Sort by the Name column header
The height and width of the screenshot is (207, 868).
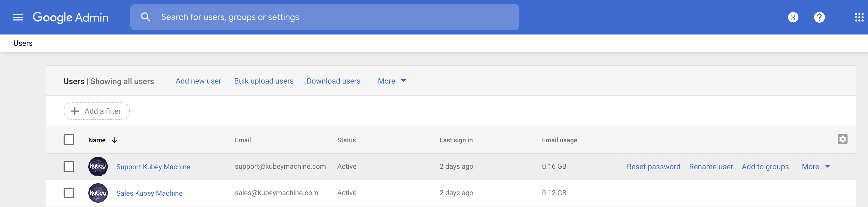point(97,140)
